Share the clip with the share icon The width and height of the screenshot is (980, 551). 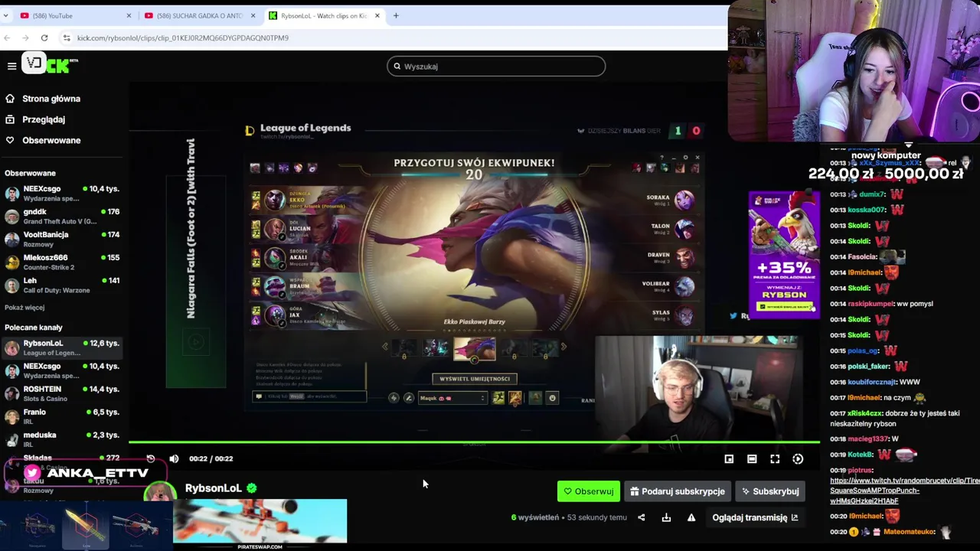(642, 517)
